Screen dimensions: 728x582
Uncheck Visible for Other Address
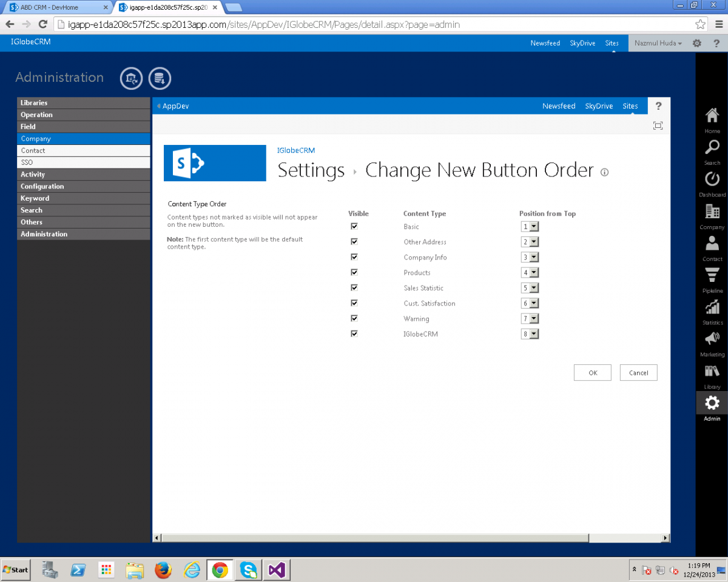pos(354,241)
